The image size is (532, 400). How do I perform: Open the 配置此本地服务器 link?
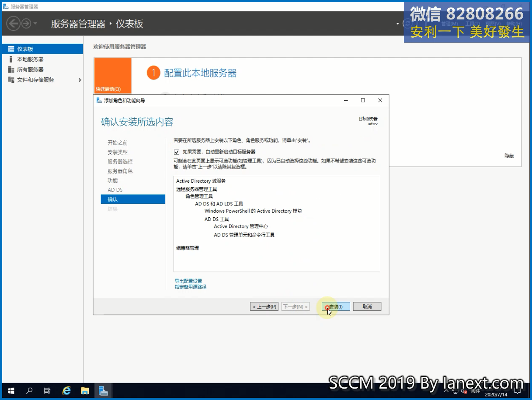pyautogui.click(x=200, y=73)
